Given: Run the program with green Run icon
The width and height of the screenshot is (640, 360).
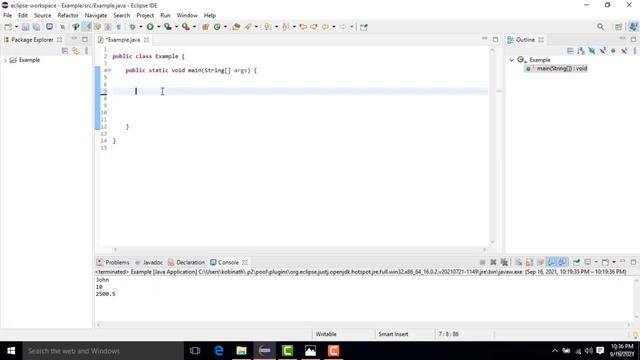Looking at the screenshot, I should (x=150, y=27).
